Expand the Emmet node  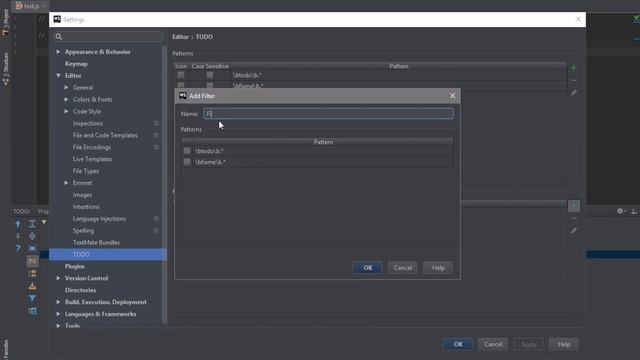coord(66,183)
